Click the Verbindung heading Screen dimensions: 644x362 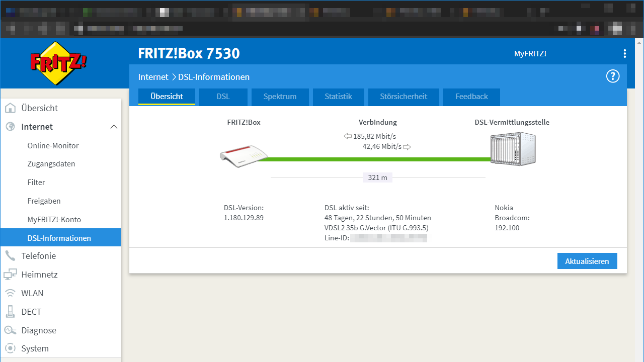(378, 122)
